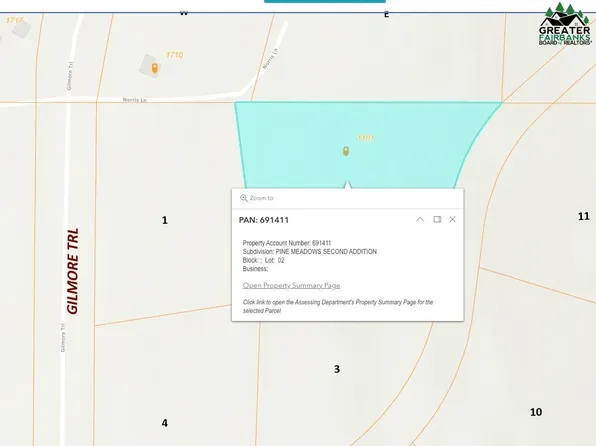Click the large GILMORE TRL road label
The image size is (596, 446).
coord(73,271)
